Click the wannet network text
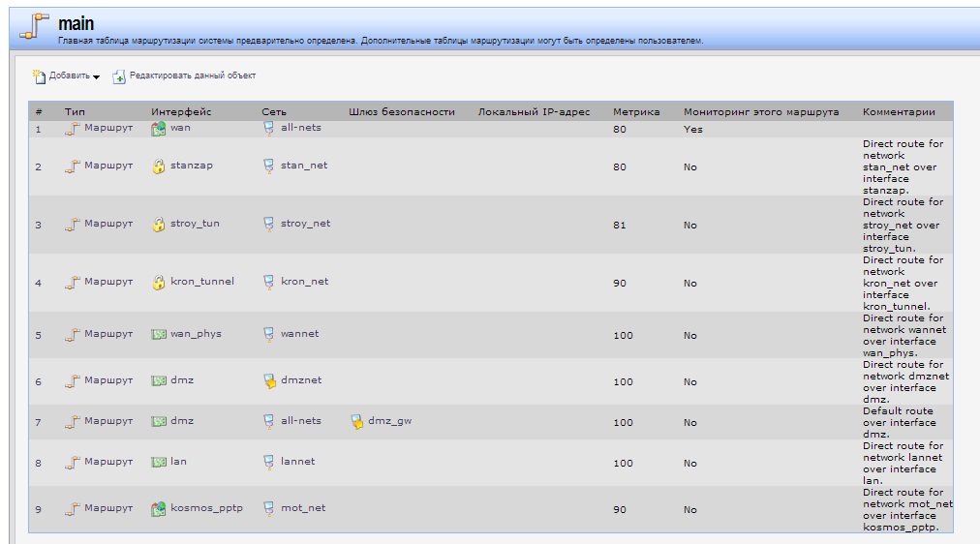Image resolution: width=980 pixels, height=544 pixels. coord(300,334)
